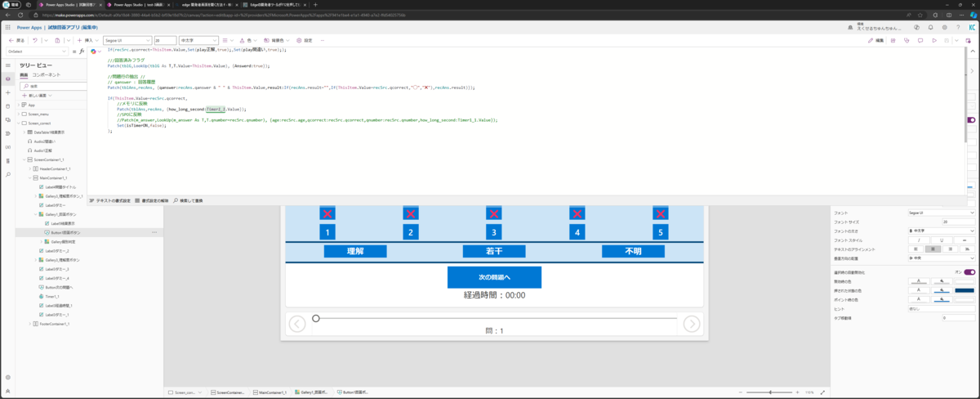The width and height of the screenshot is (980, 399).
Task: Click the underline font style button in properties
Action: pyautogui.click(x=942, y=240)
